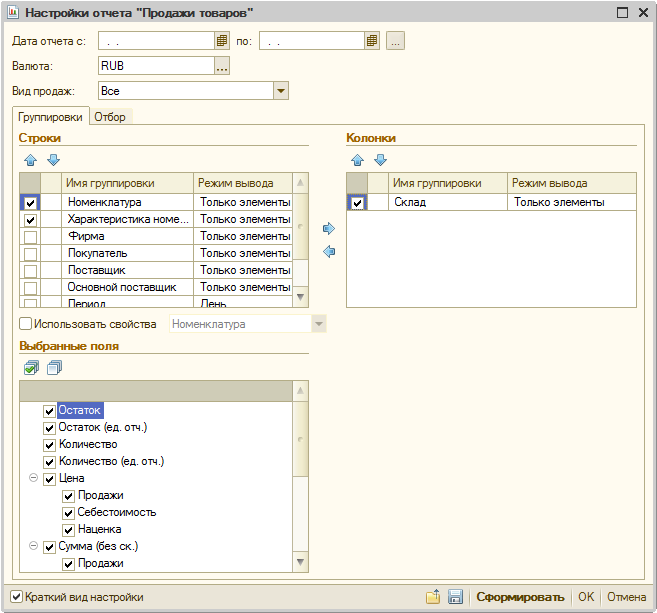Move row grouping down in Строки
This screenshot has width=657, height=613.
point(53,160)
